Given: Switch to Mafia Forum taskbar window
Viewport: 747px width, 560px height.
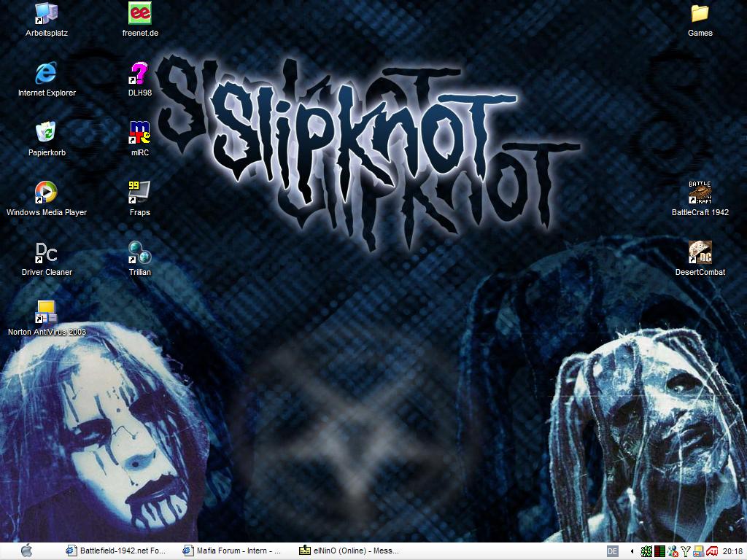Looking at the screenshot, I should (233, 551).
